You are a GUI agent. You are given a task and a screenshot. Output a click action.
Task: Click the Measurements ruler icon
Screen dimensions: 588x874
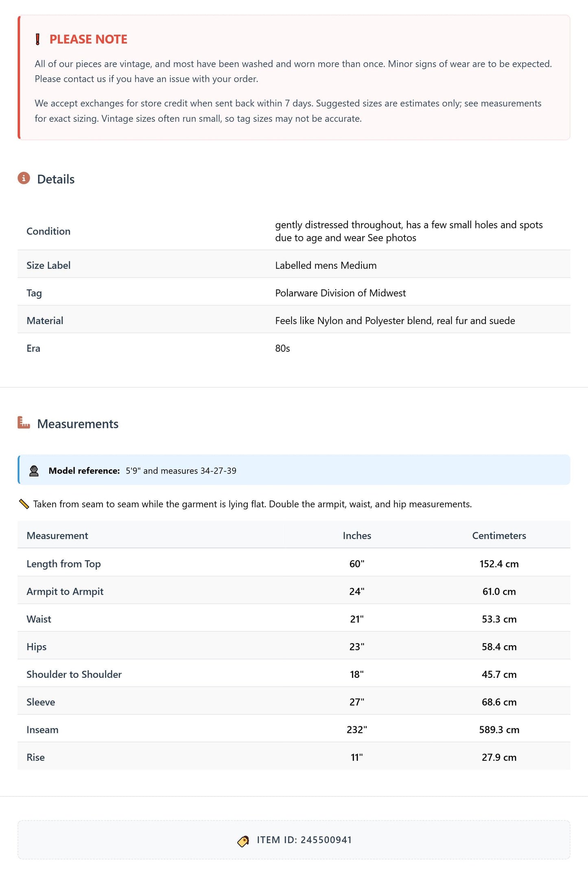coord(24,423)
